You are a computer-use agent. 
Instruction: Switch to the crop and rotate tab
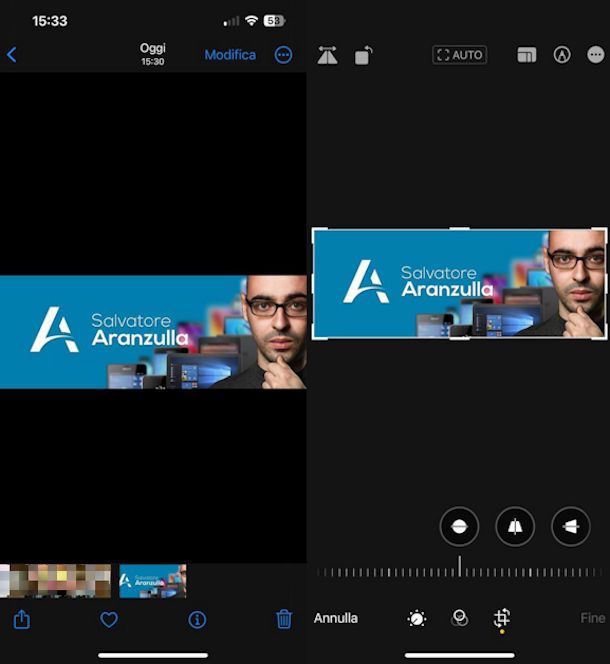(x=502, y=618)
